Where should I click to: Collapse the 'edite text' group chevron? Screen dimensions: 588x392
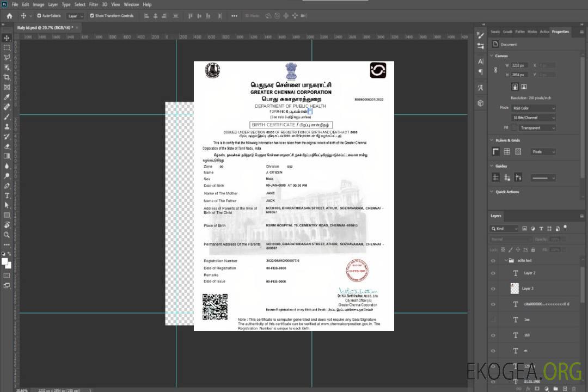(506, 260)
